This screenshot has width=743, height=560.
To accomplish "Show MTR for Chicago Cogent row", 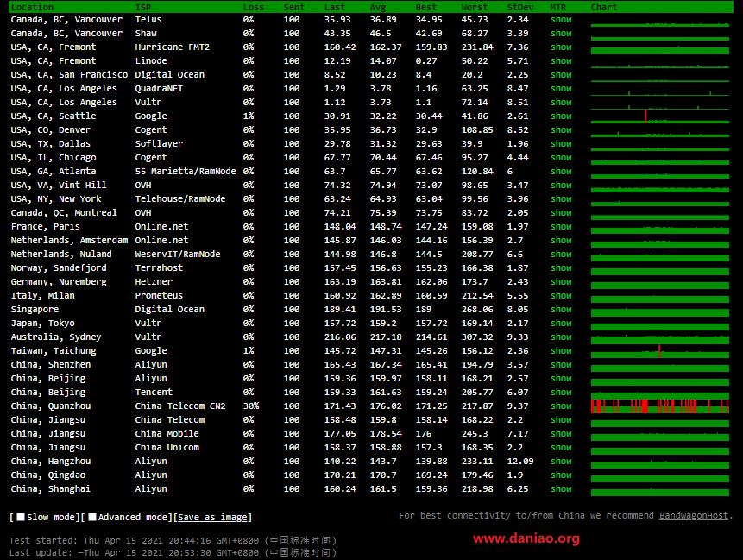I will click(561, 157).
